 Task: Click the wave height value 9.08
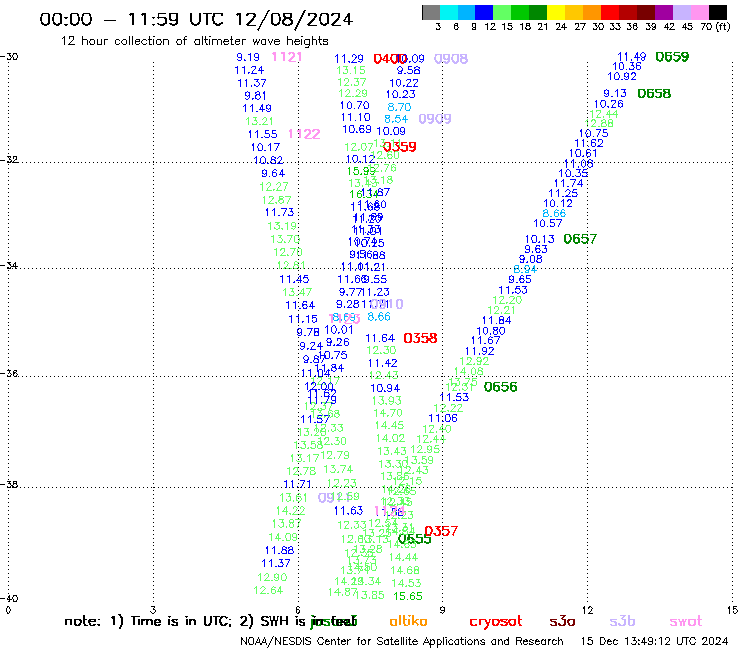click(531, 259)
